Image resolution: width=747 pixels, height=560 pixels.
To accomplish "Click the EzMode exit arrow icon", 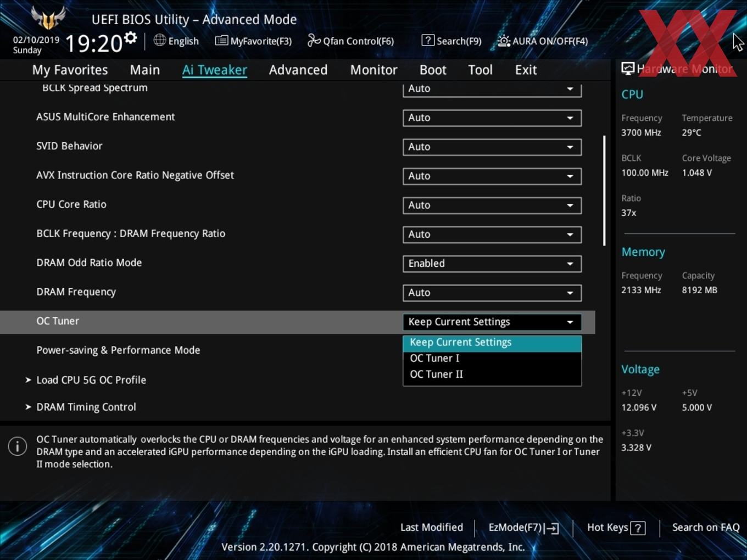I will coord(552,528).
